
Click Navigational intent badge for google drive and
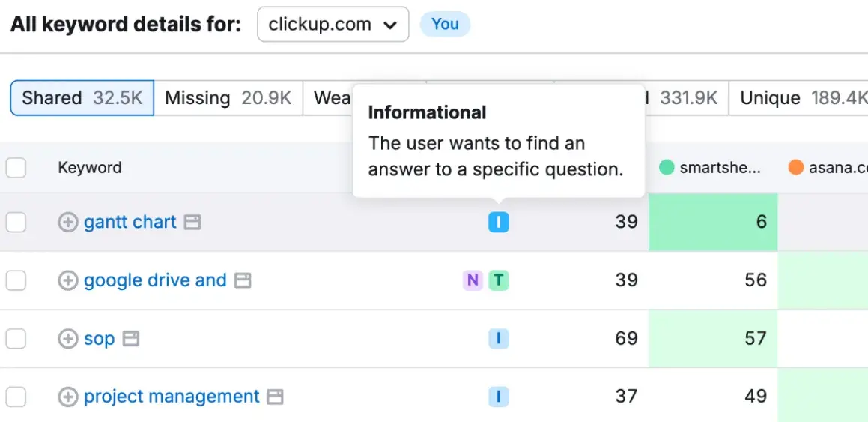[x=473, y=280]
